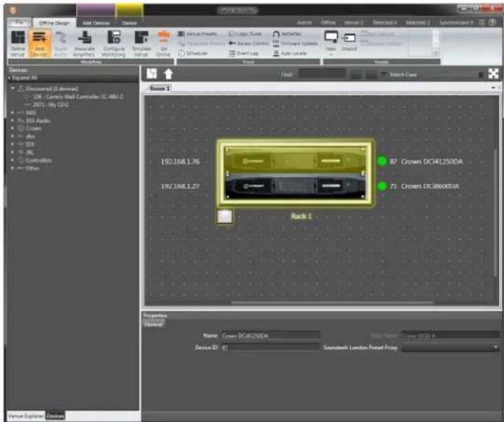
Task: Toggle the Match Case checkbox
Action: pos(384,75)
